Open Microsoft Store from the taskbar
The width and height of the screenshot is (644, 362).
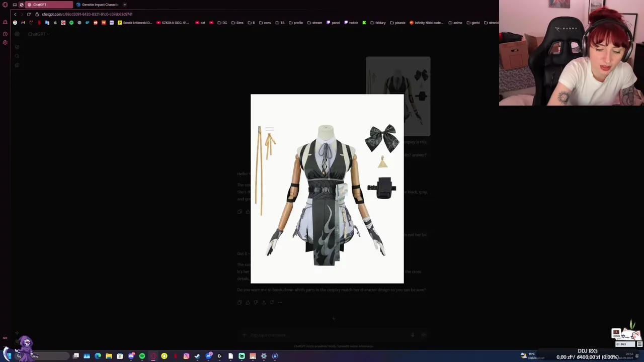point(120,356)
